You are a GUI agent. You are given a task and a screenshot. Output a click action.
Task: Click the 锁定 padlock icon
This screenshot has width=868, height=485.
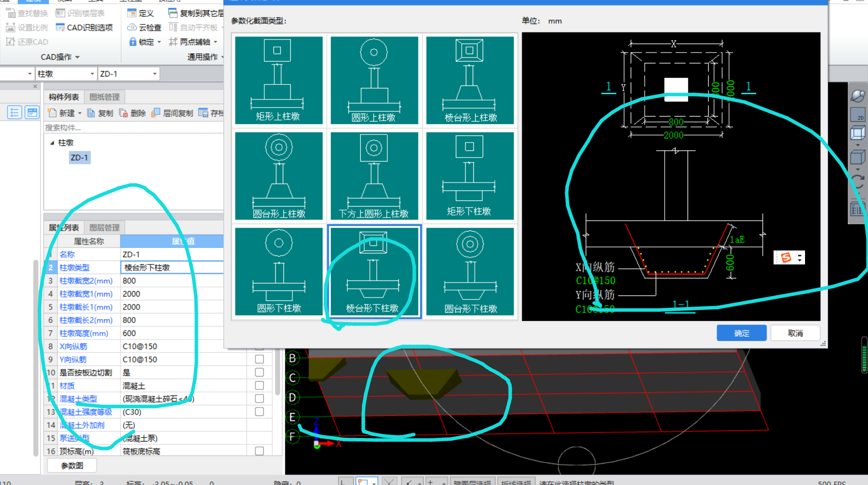point(132,42)
